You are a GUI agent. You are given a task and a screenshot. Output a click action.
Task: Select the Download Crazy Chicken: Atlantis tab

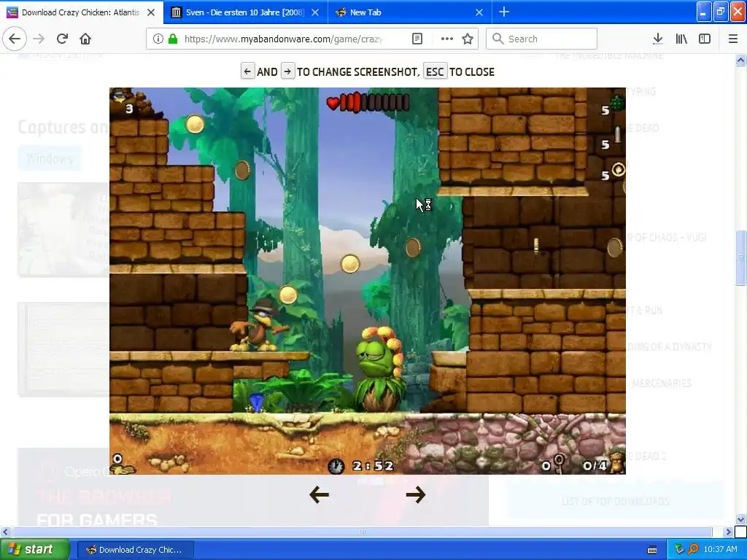82,12
